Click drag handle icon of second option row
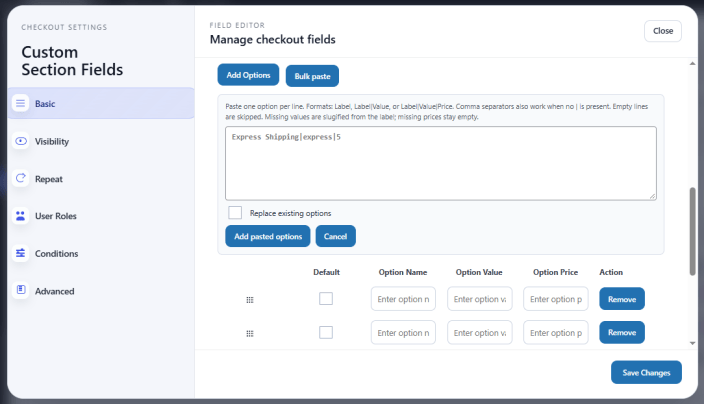 (x=250, y=334)
